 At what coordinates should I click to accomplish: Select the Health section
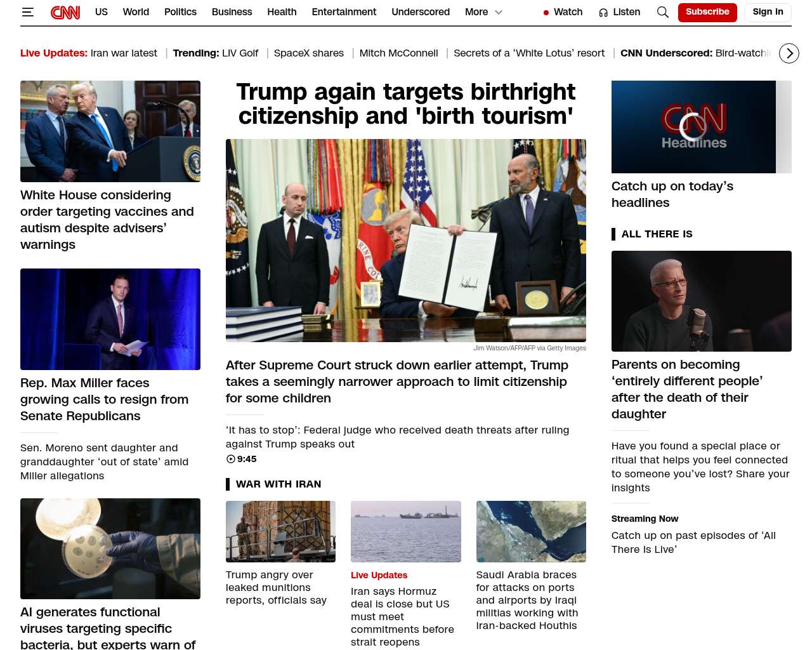point(282,12)
